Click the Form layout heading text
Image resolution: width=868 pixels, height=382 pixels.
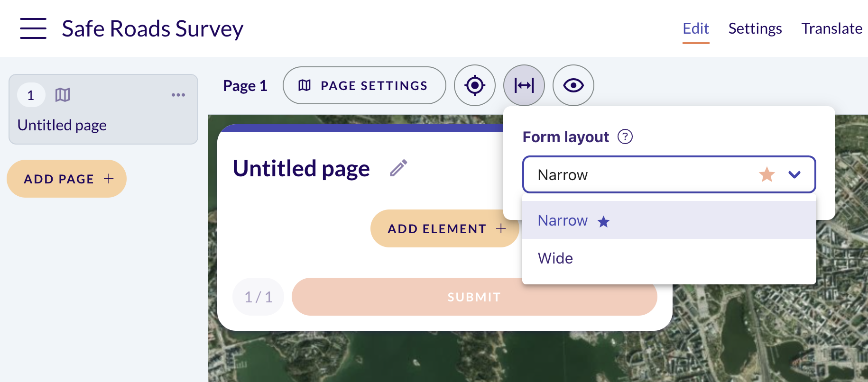(566, 137)
